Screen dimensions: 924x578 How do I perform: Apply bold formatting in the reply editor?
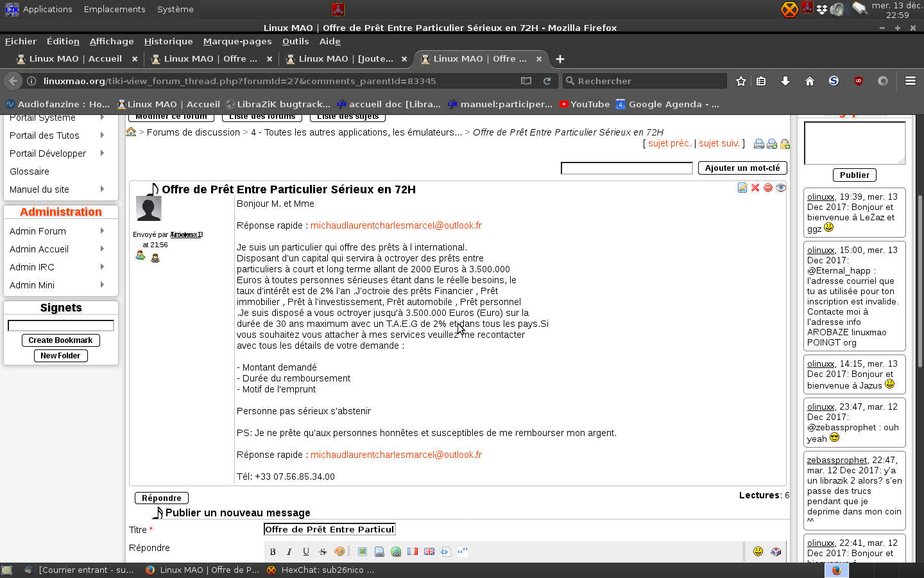pos(273,552)
